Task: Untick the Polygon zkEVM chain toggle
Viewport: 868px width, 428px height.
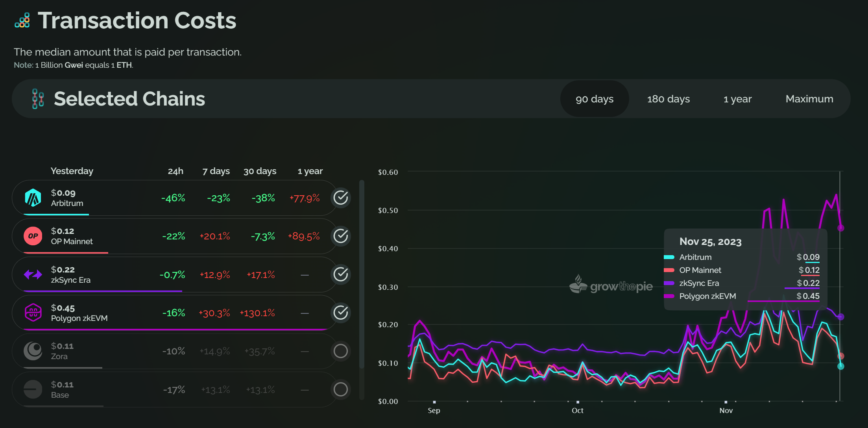Action: click(x=341, y=313)
